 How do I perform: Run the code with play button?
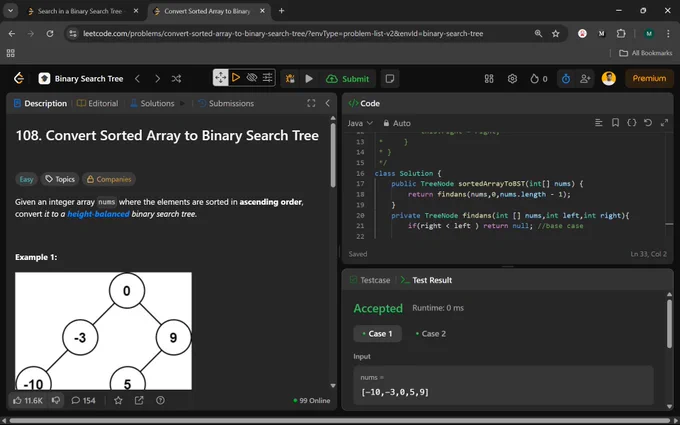pyautogui.click(x=309, y=78)
